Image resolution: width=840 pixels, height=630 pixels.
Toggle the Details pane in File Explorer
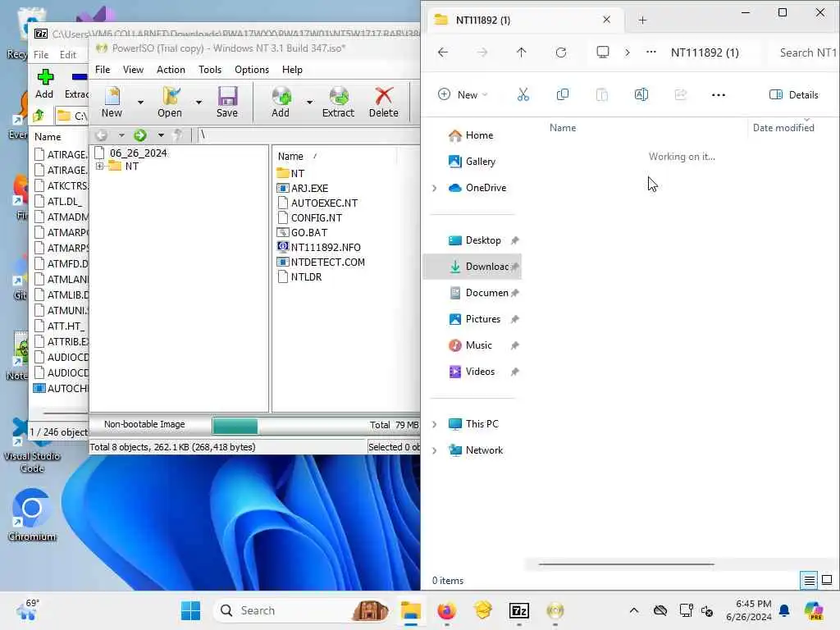tap(793, 95)
